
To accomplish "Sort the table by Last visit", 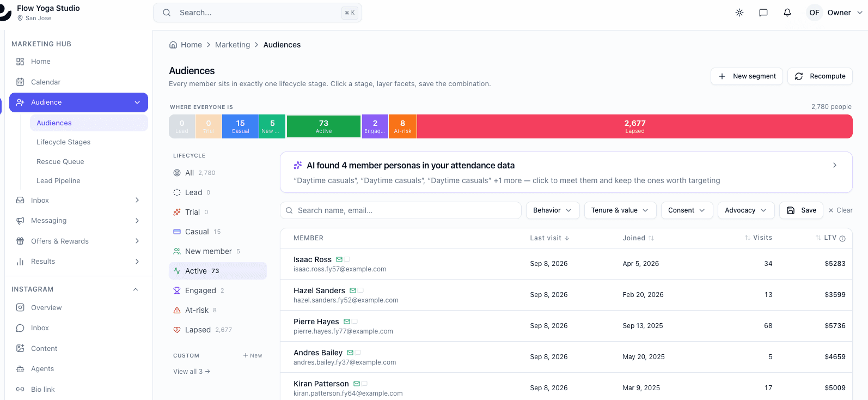I will tap(549, 238).
